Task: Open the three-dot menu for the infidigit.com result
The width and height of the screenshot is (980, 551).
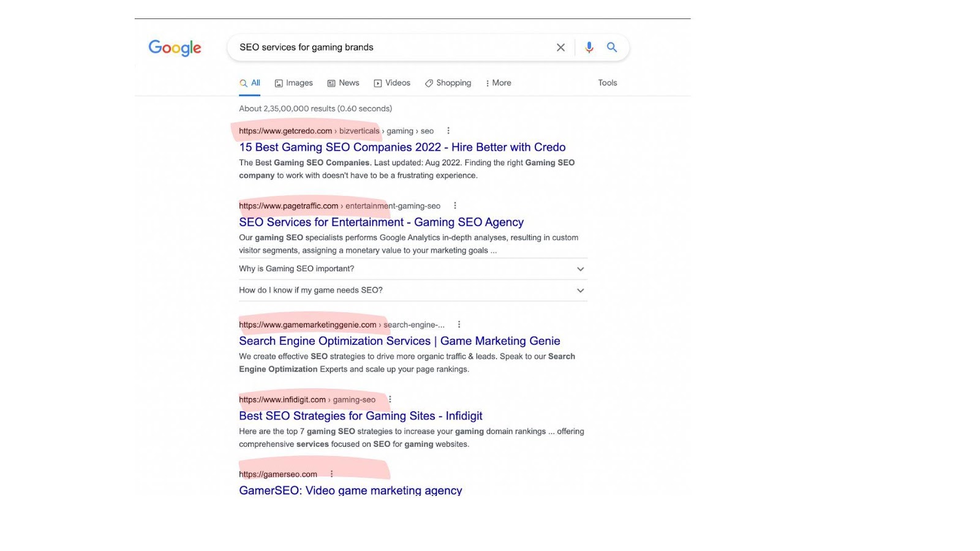Action: tap(390, 399)
